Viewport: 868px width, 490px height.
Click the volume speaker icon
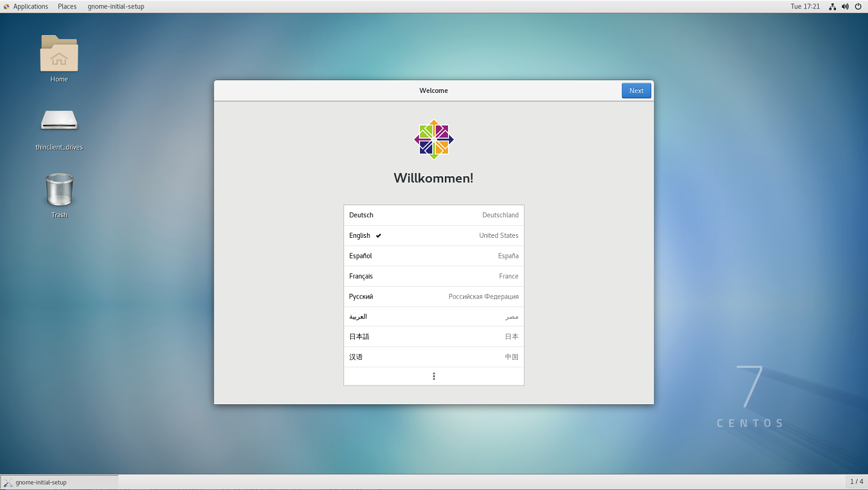point(845,7)
